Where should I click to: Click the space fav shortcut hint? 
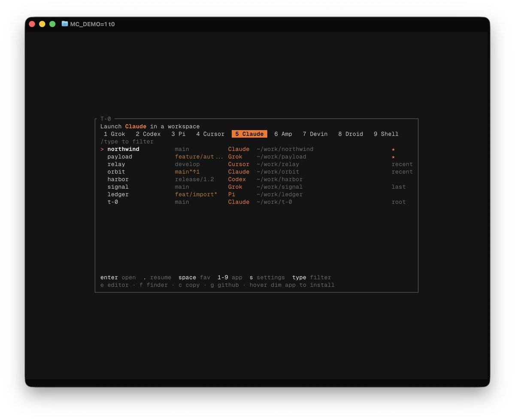pyautogui.click(x=194, y=278)
